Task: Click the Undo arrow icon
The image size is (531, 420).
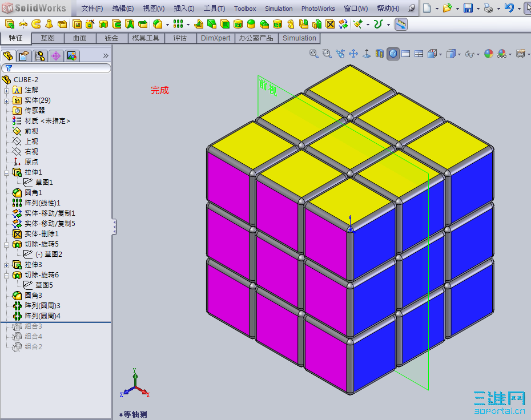Action: (x=509, y=8)
